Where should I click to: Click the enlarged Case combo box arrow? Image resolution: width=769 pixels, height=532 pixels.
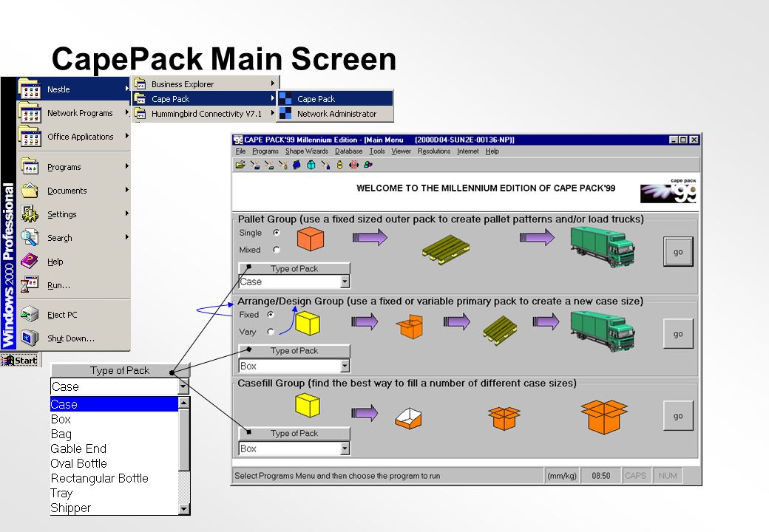[x=183, y=386]
